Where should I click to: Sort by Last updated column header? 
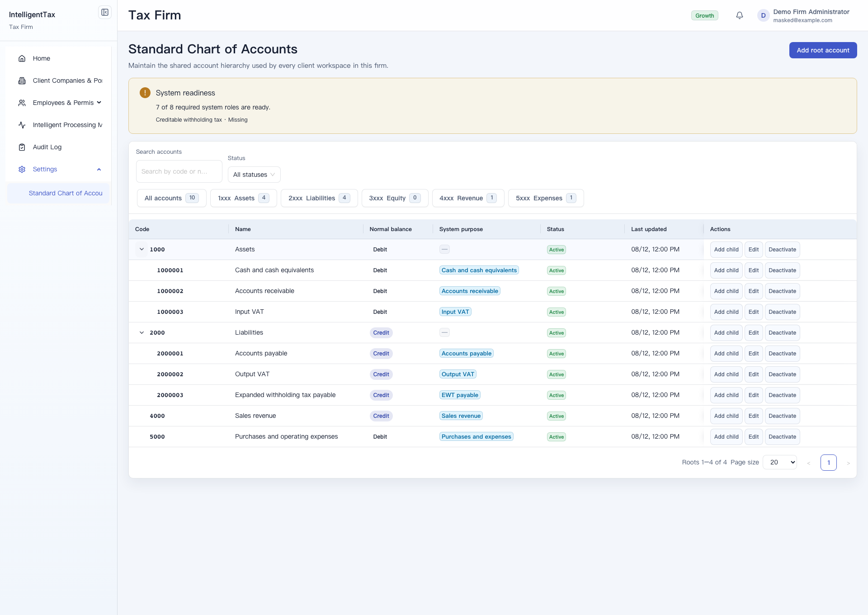[x=649, y=229]
